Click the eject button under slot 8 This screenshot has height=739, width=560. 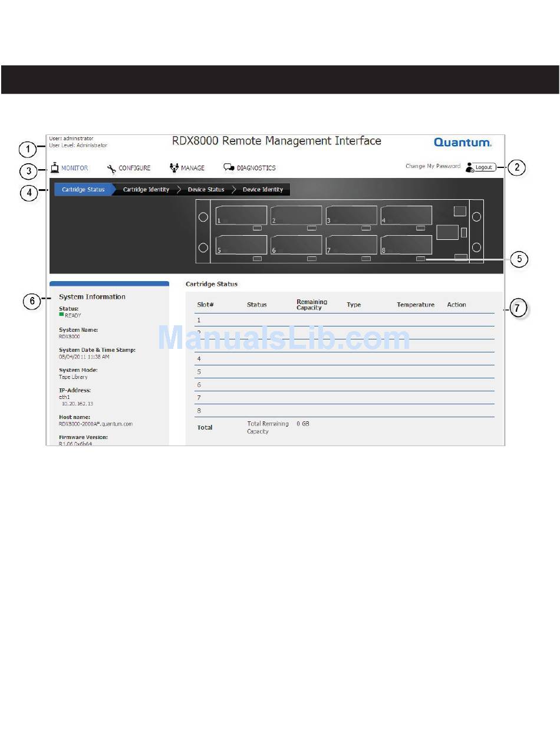420,258
